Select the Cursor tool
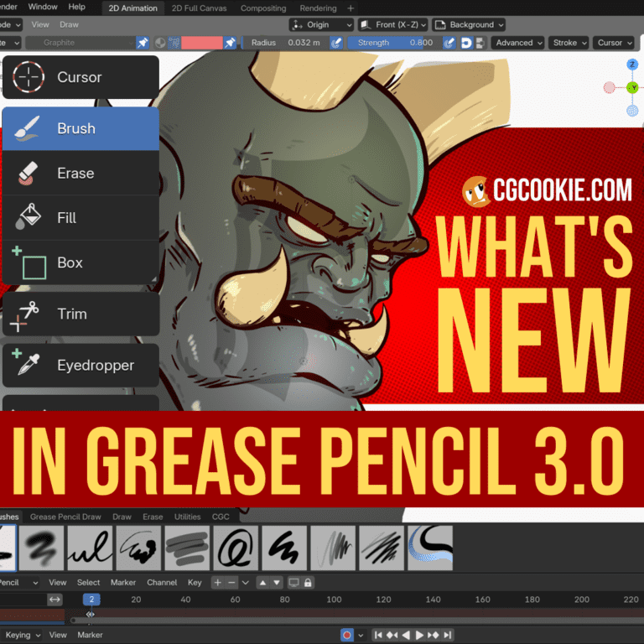This screenshot has height=644, width=644. pos(80,77)
